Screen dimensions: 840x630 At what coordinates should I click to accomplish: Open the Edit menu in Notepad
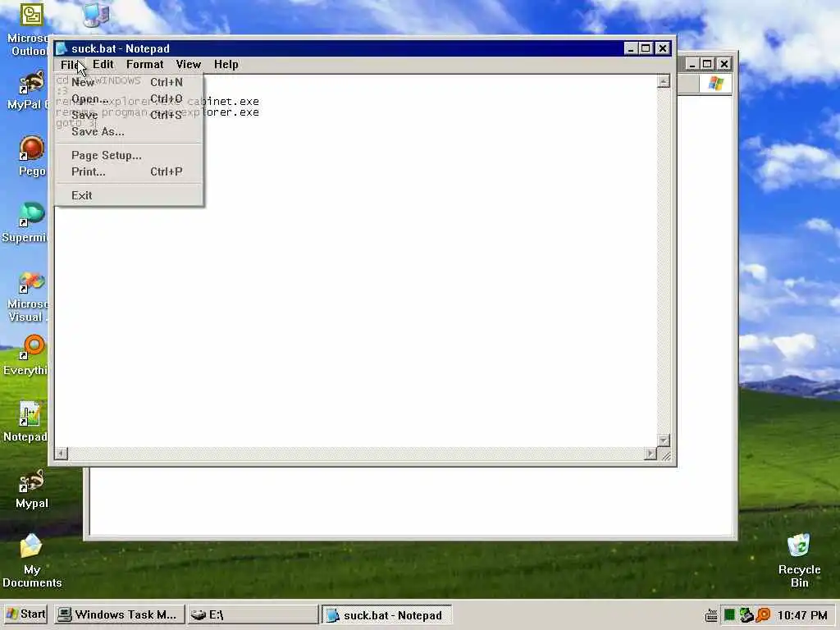coord(103,65)
